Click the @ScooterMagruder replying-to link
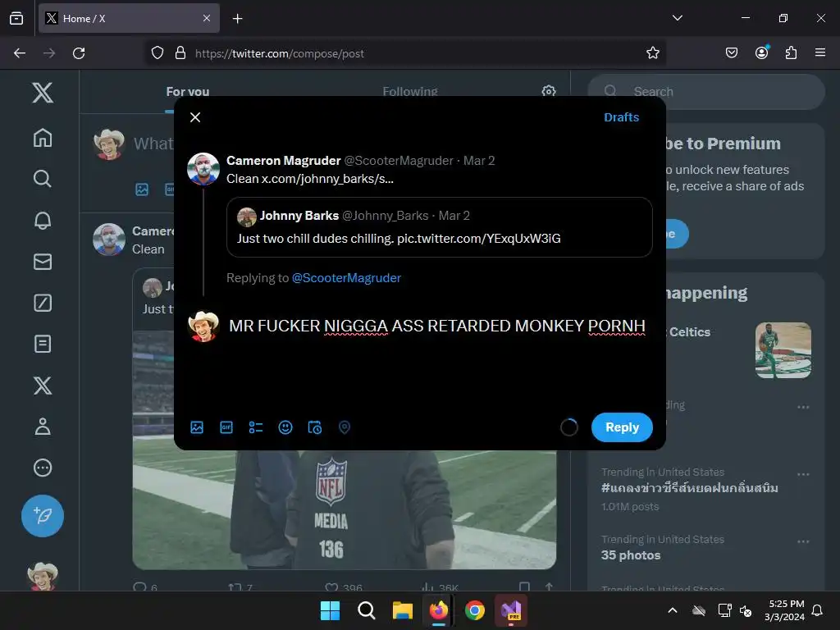The width and height of the screenshot is (840, 630). 346,278
